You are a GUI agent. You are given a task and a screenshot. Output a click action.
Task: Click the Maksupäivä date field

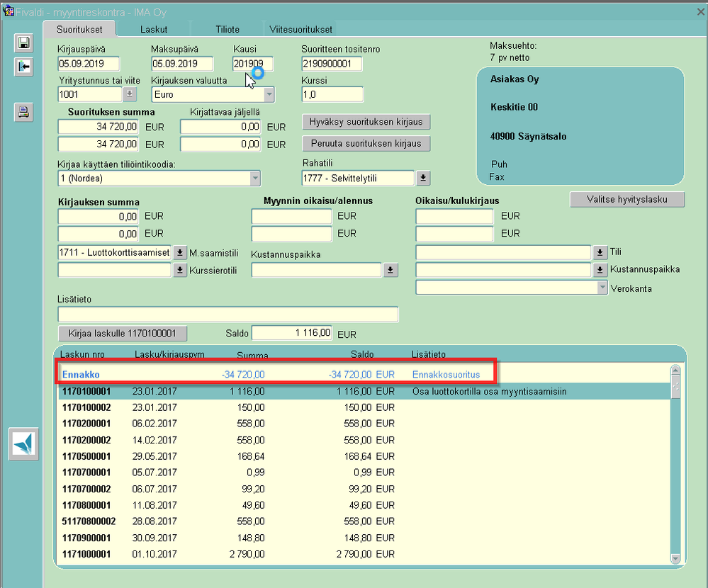click(182, 64)
